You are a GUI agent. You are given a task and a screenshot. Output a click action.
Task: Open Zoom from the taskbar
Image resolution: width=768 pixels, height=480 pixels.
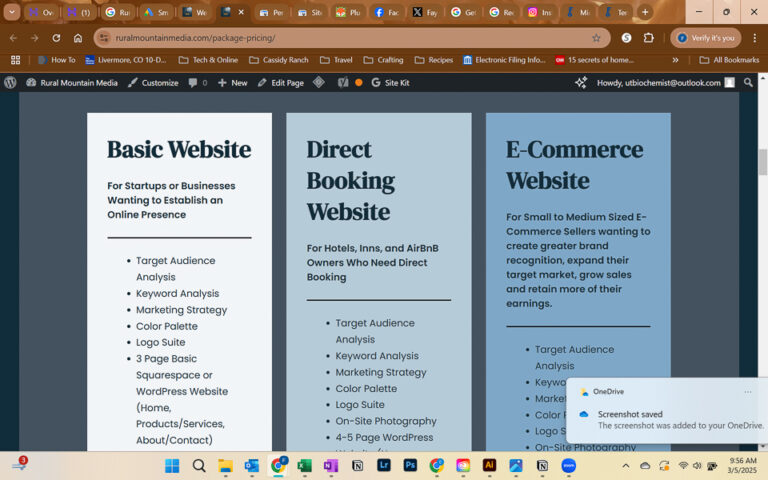(569, 465)
